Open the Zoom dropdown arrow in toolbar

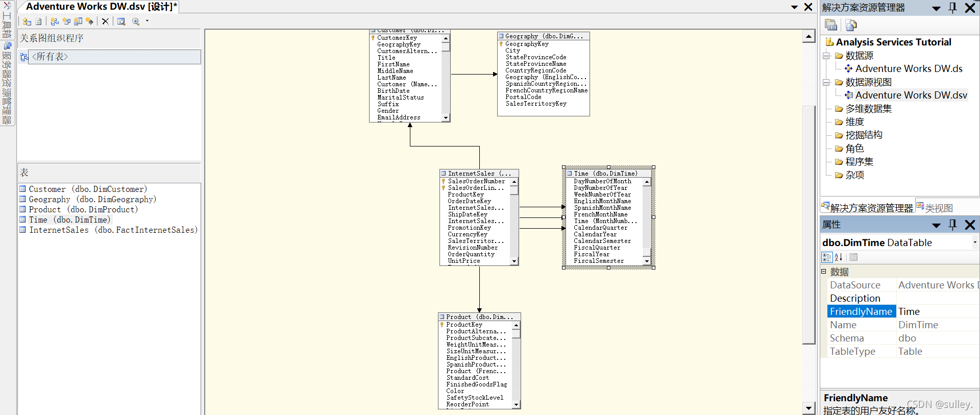pyautogui.click(x=148, y=21)
